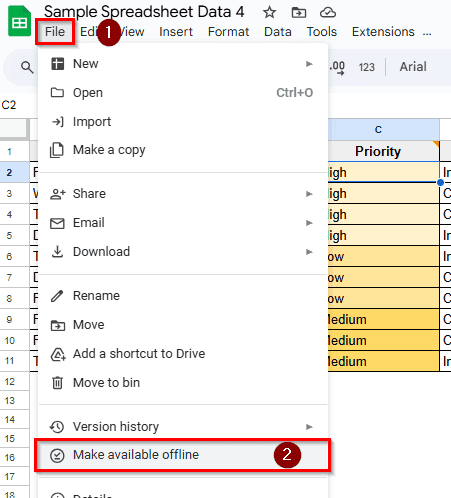Choose Add a shortcut to Drive
The width and height of the screenshot is (451, 498).
(182, 354)
